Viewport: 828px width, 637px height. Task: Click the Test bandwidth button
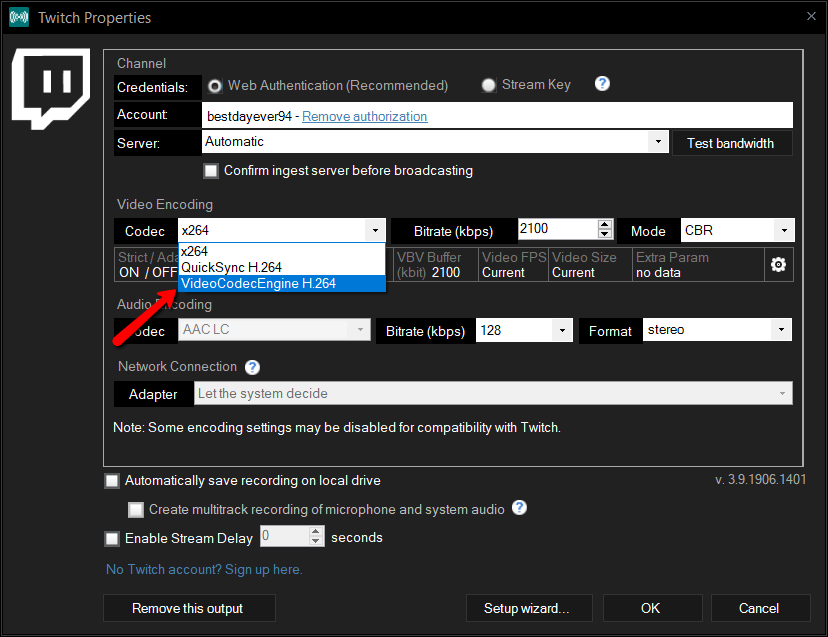(x=731, y=144)
